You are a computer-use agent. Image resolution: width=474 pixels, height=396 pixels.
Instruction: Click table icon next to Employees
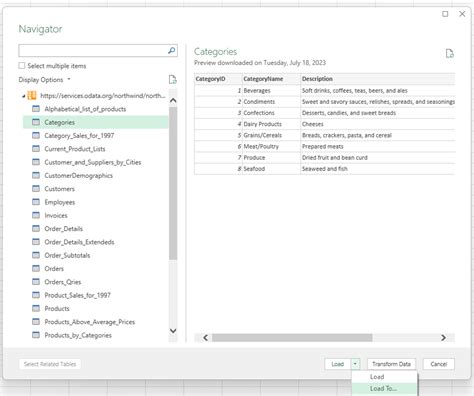click(36, 202)
